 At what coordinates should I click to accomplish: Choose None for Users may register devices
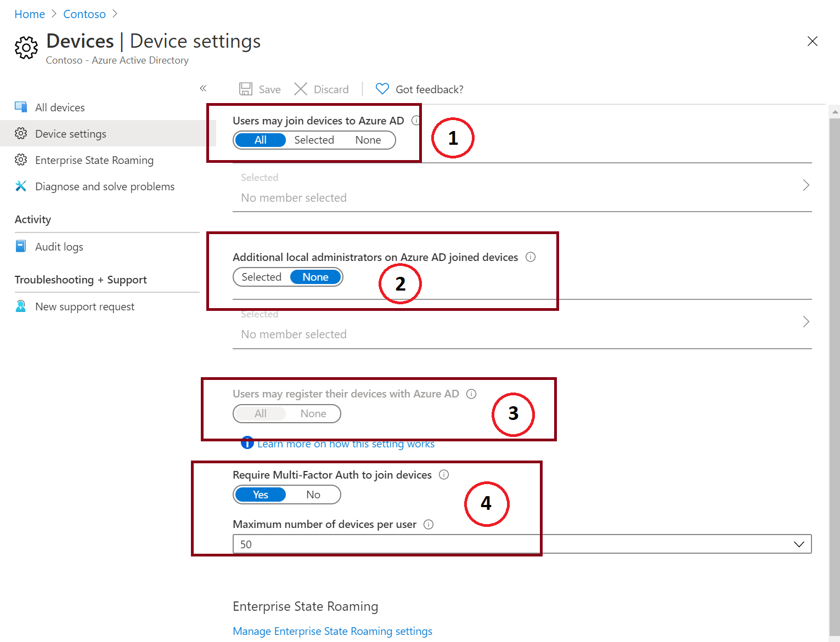(313, 413)
